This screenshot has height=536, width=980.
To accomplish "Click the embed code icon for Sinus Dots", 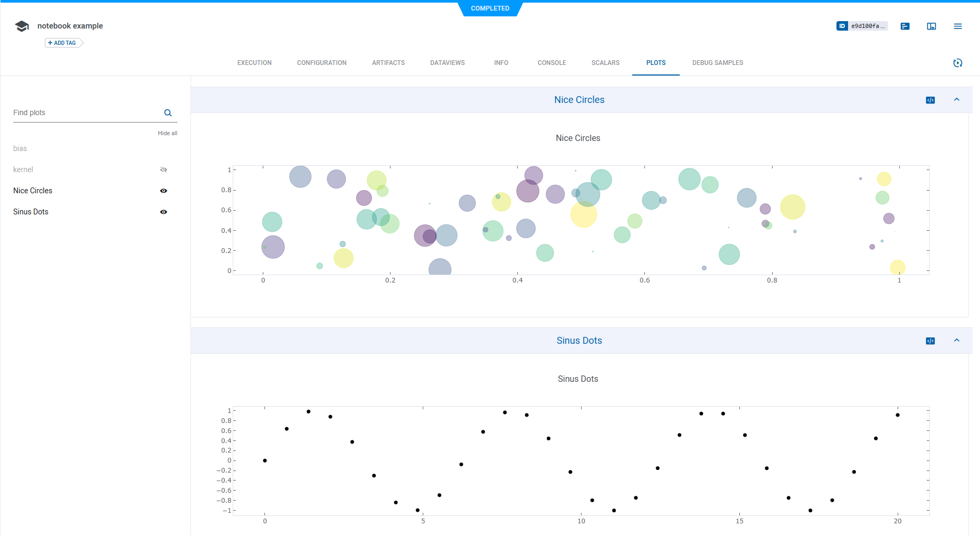I will [930, 341].
